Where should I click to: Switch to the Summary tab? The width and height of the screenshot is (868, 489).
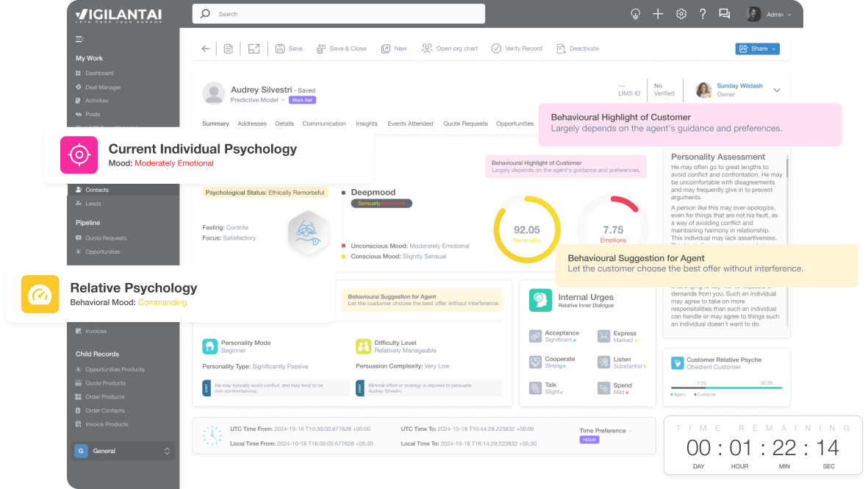[x=215, y=124]
